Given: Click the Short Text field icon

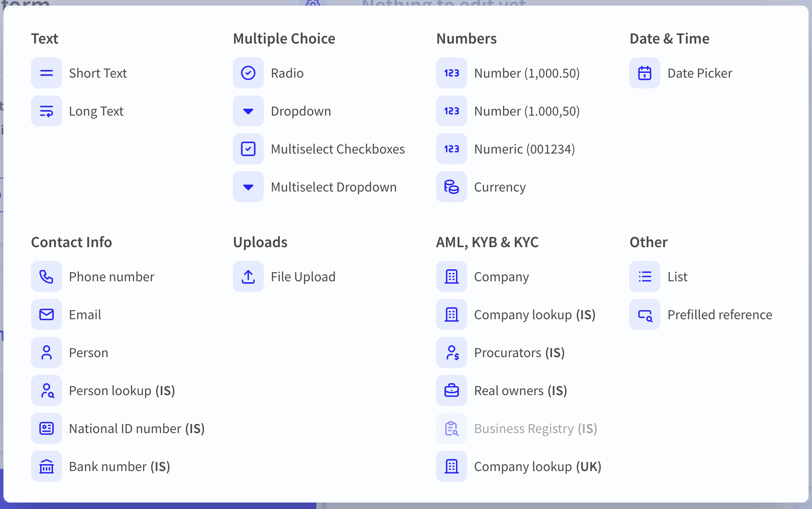Looking at the screenshot, I should [47, 73].
